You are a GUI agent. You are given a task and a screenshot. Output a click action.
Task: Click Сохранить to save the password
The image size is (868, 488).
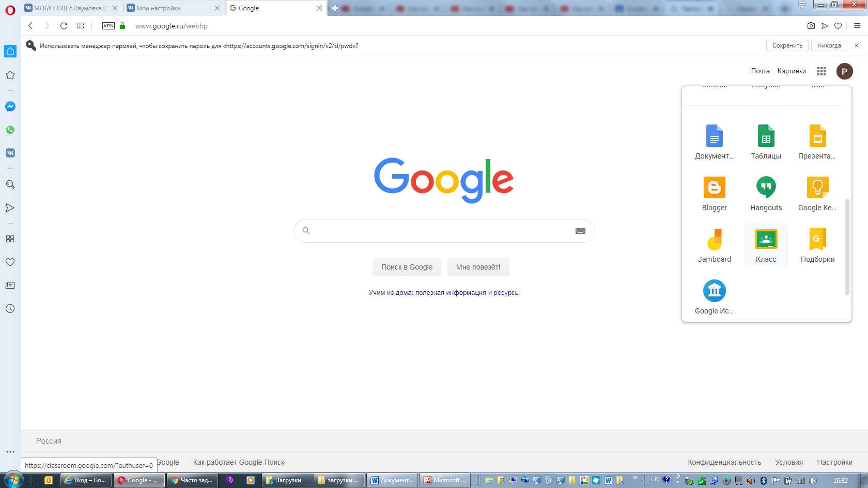pyautogui.click(x=787, y=45)
